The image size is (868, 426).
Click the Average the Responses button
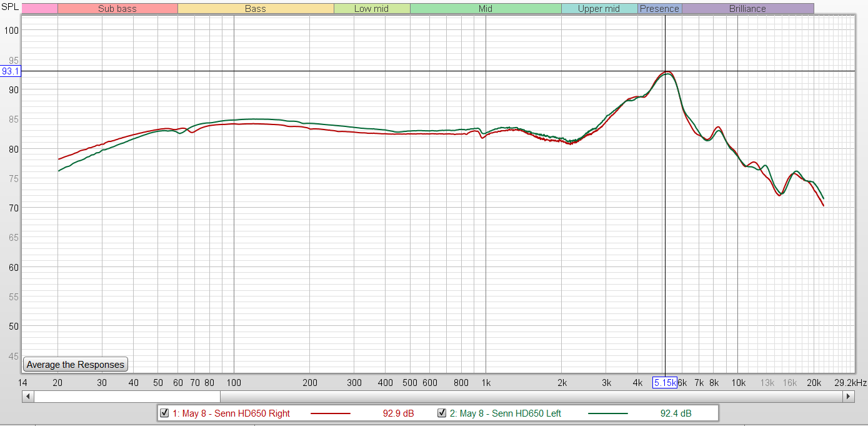coord(76,364)
